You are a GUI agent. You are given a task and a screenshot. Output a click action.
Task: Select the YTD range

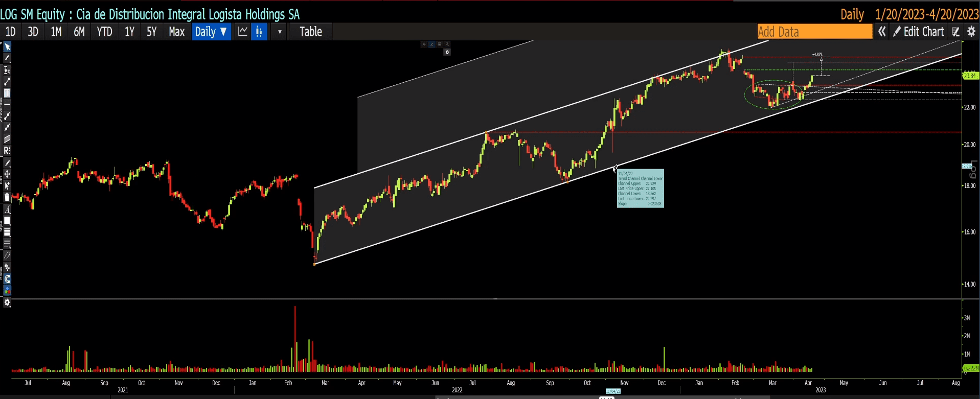(105, 32)
